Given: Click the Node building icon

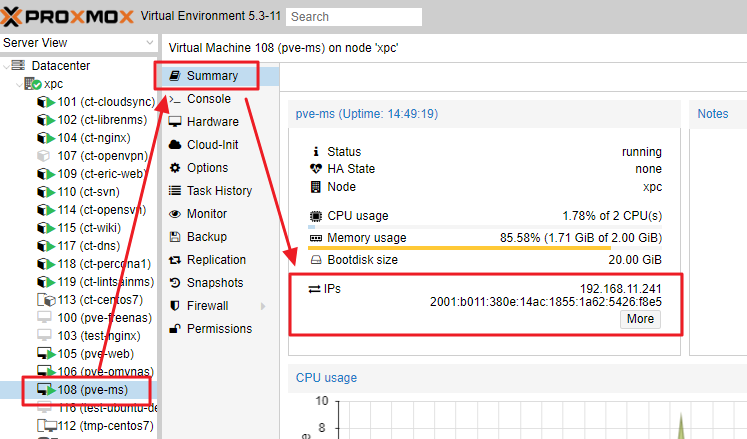Looking at the screenshot, I should [315, 187].
